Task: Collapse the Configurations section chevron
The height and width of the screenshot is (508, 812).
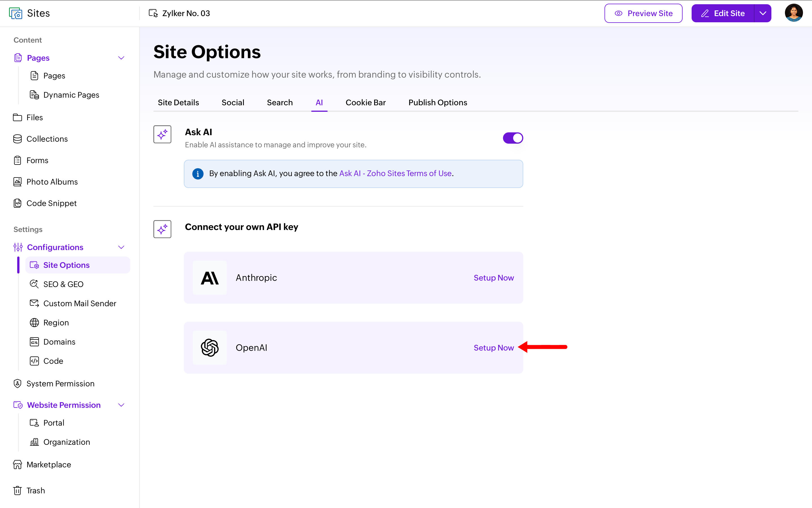Action: (x=122, y=247)
